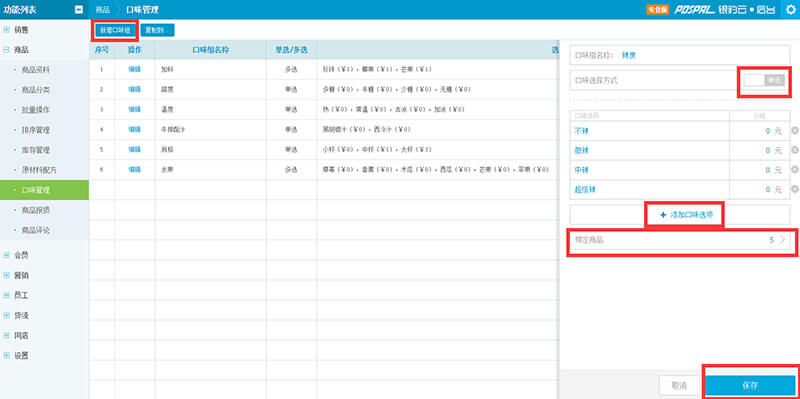Delete the 超级辣 flavor option
The height and width of the screenshot is (399, 800).
pyautogui.click(x=794, y=189)
